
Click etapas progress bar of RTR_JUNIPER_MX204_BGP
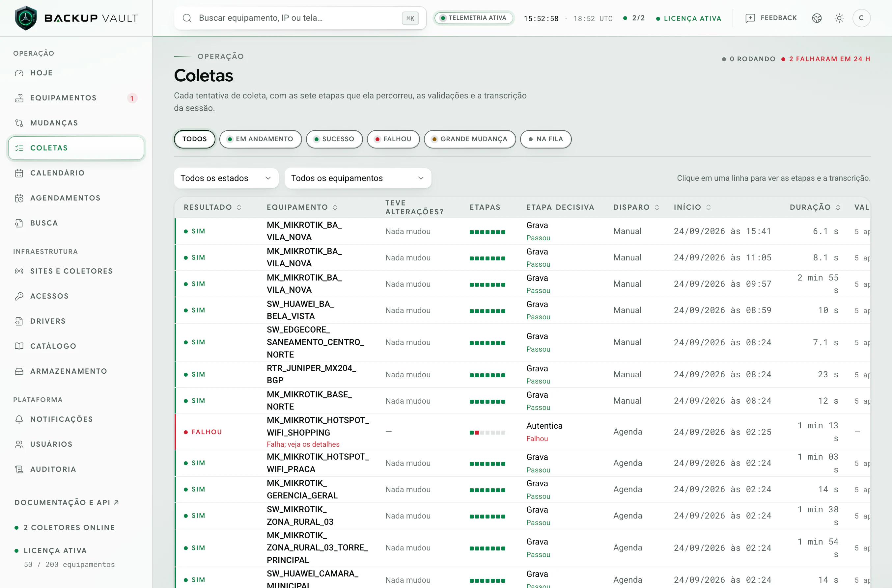(487, 375)
